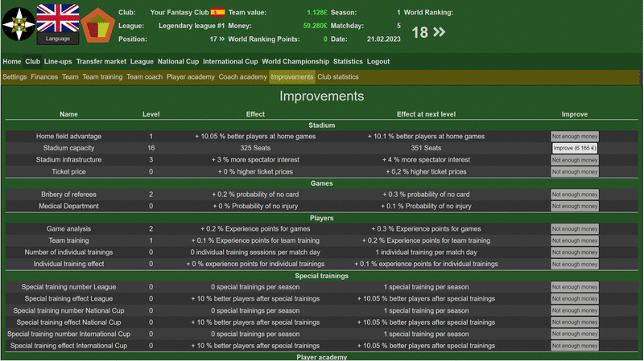Open the Player academy tab
The width and height of the screenshot is (644, 361).
191,77
